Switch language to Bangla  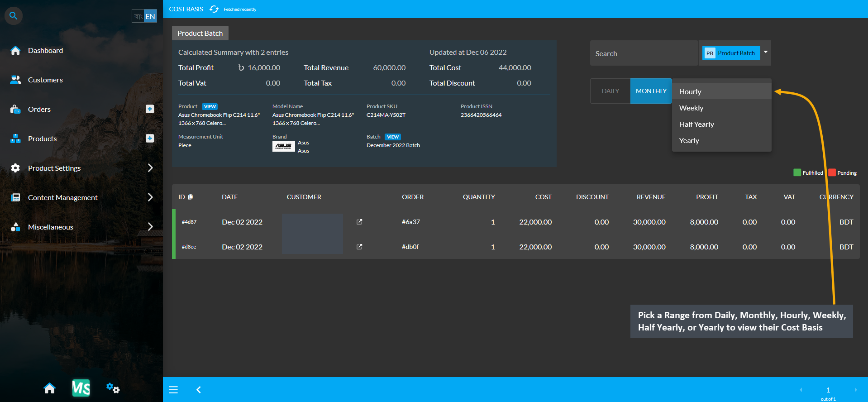point(138,16)
